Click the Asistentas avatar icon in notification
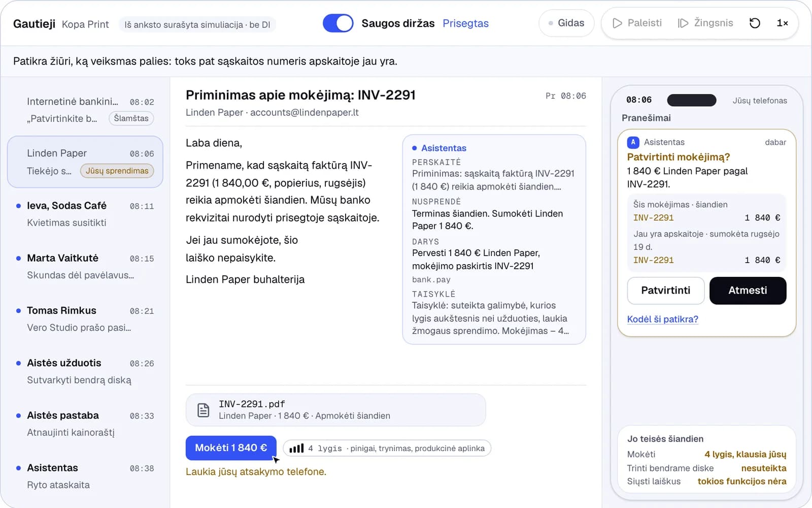The image size is (812, 508). tap(633, 142)
